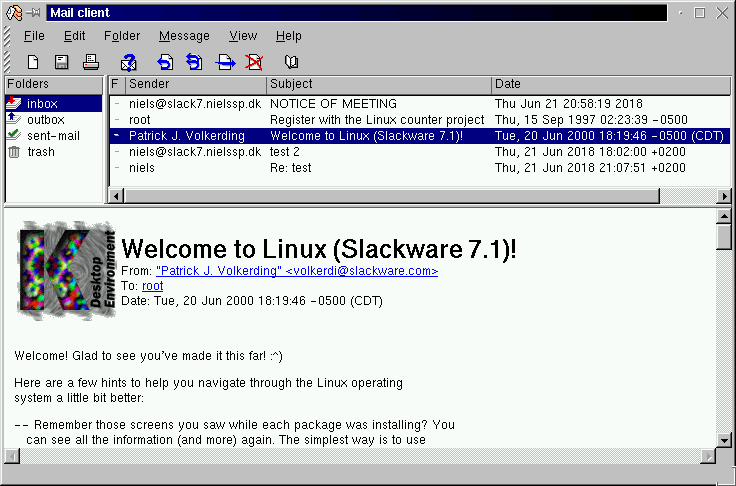Open the sent-mail folder
This screenshot has height=486, width=736.
pos(54,136)
